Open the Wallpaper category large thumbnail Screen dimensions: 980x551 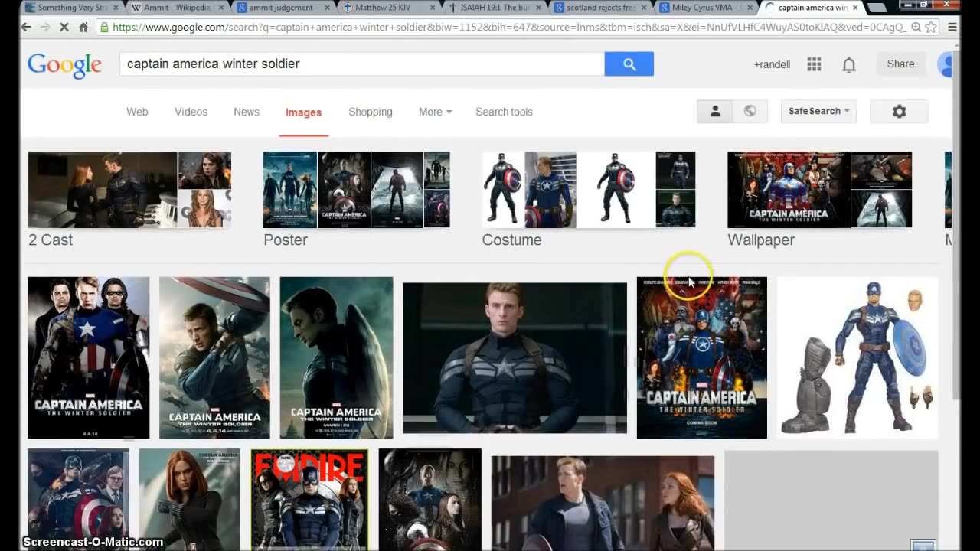pyautogui.click(x=789, y=190)
